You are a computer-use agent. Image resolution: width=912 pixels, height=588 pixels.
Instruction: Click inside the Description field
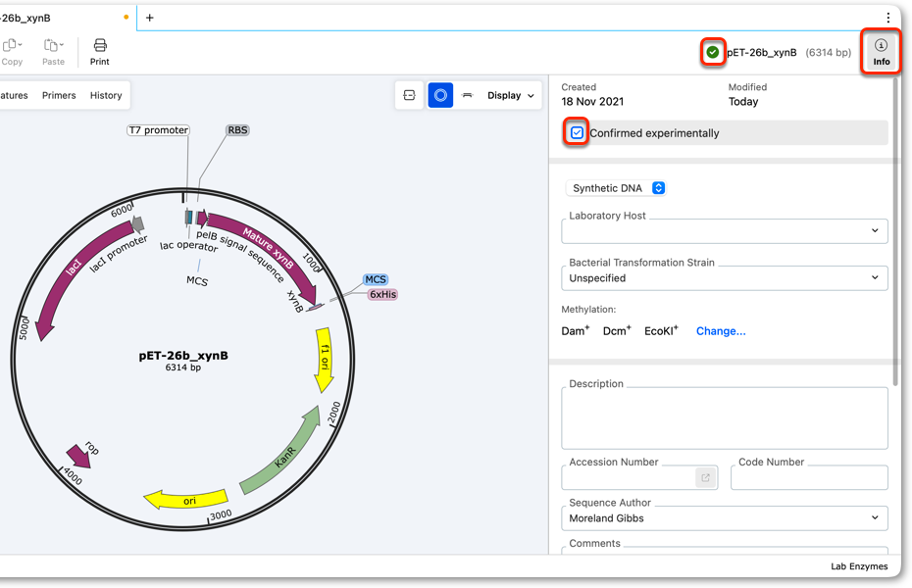click(x=724, y=418)
